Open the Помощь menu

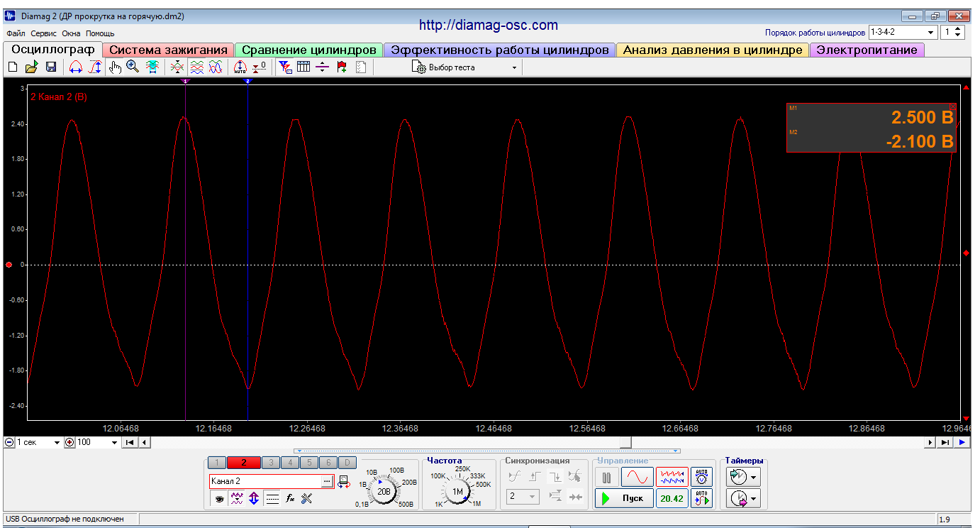100,33
